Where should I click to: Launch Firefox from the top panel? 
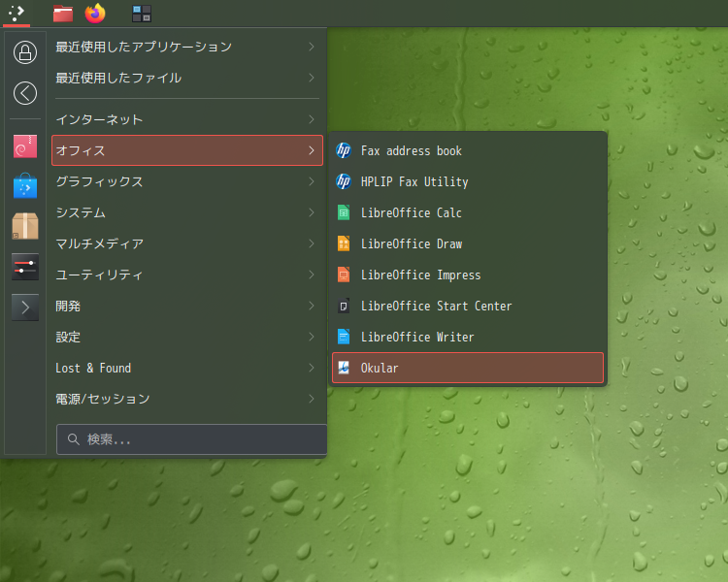pyautogui.click(x=95, y=13)
